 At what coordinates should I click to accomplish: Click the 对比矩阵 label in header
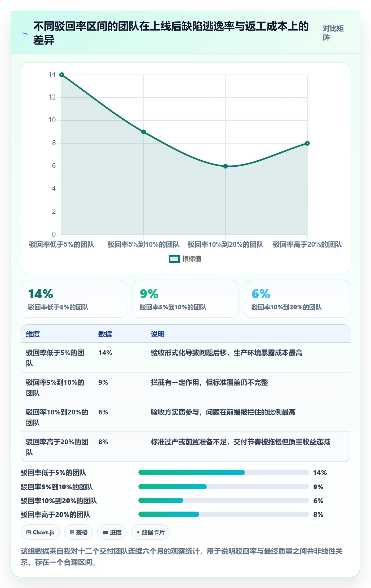(x=333, y=33)
